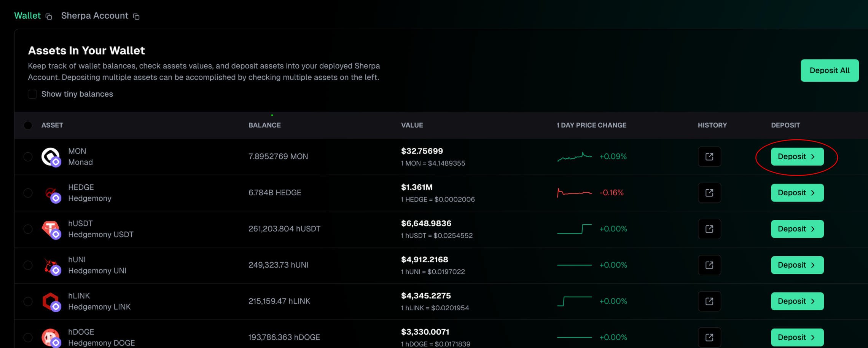Screen dimensions: 868x348
Task: Click Deposit for the MON asset
Action: point(797,156)
